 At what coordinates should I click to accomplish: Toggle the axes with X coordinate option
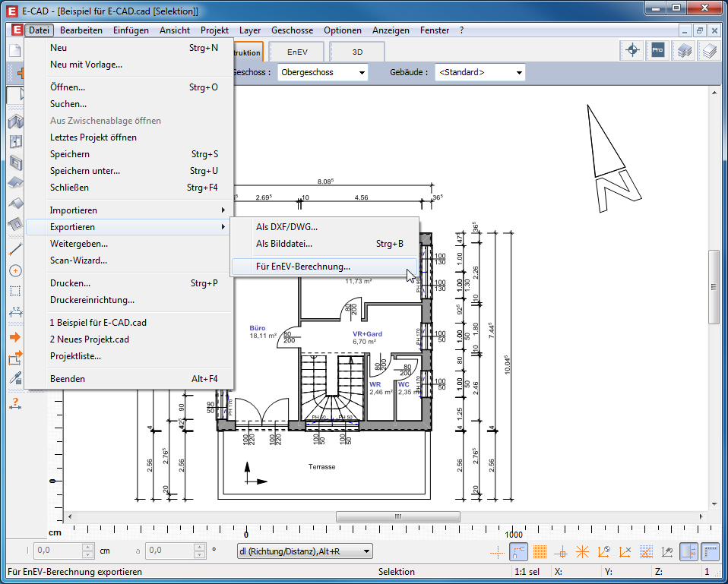pos(625,552)
